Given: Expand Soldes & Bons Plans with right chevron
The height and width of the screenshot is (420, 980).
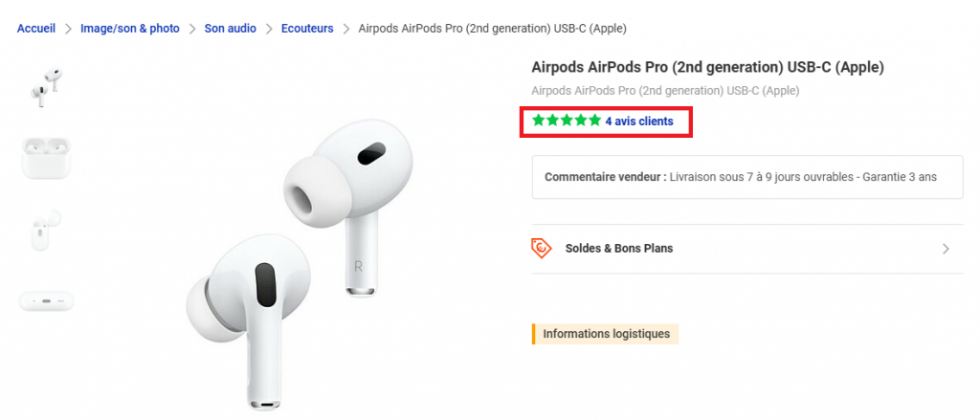Looking at the screenshot, I should tap(946, 249).
